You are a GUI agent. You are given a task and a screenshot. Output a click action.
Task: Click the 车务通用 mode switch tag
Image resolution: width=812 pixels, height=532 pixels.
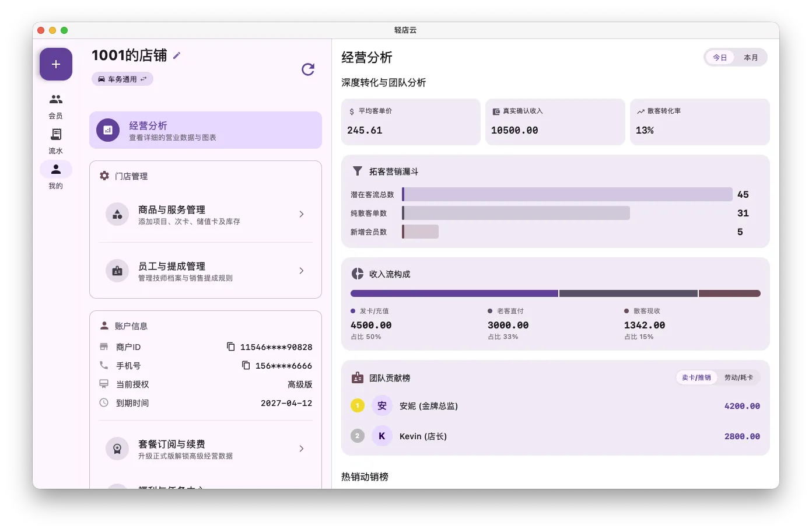pos(122,79)
